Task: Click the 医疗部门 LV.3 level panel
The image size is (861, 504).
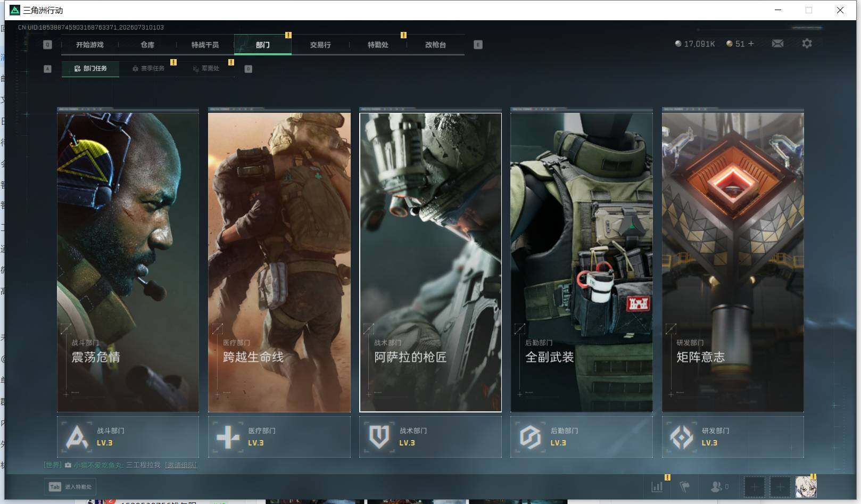Action: 279,437
